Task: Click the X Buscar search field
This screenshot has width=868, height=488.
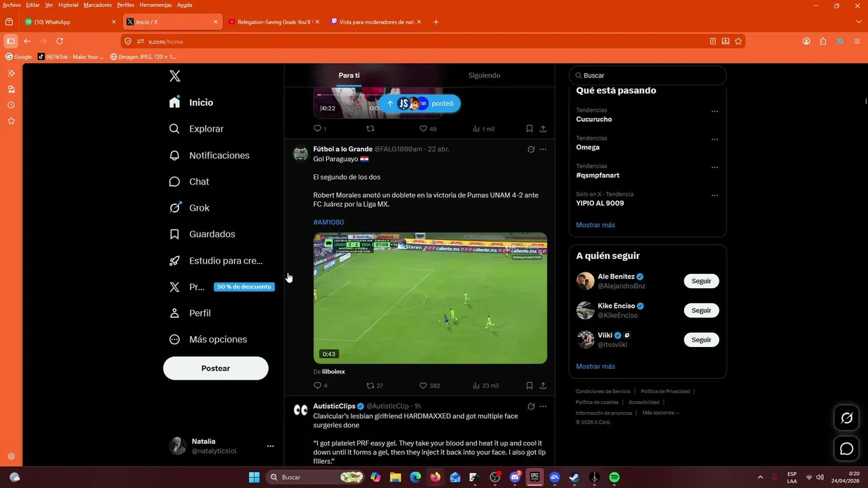Action: (648, 75)
